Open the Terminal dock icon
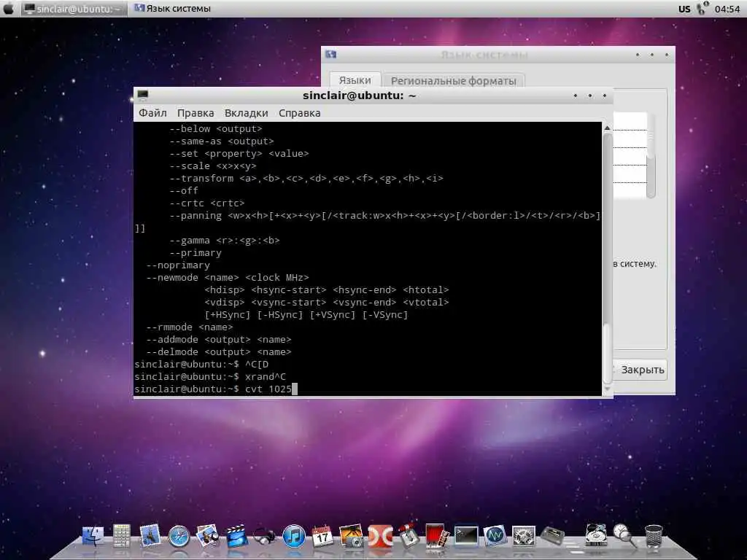 point(466,536)
